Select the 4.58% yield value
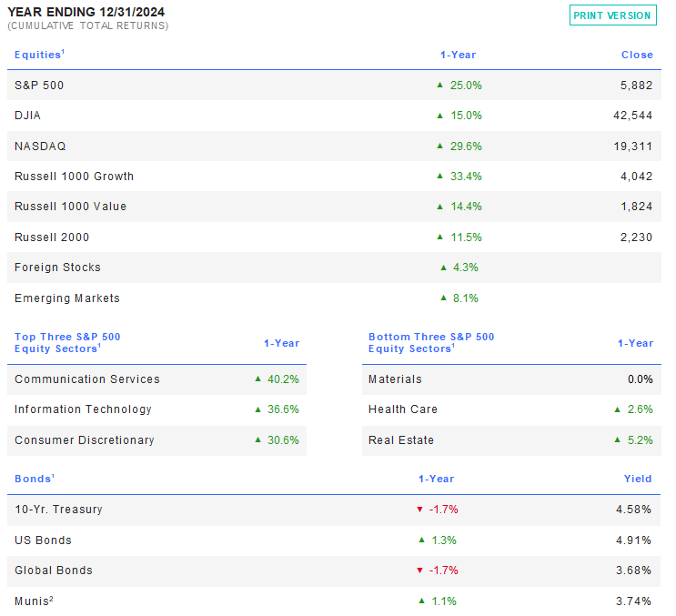676x616 pixels. 633,510
